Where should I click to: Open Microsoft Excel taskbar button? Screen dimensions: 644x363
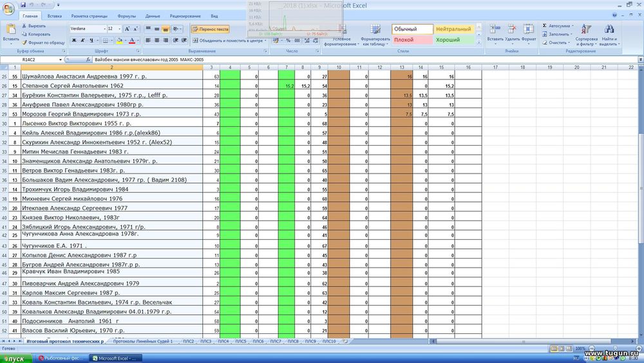116,358
